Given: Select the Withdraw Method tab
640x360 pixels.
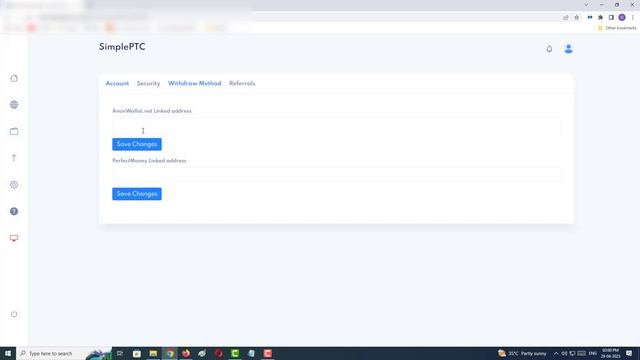Looking at the screenshot, I should (194, 83).
